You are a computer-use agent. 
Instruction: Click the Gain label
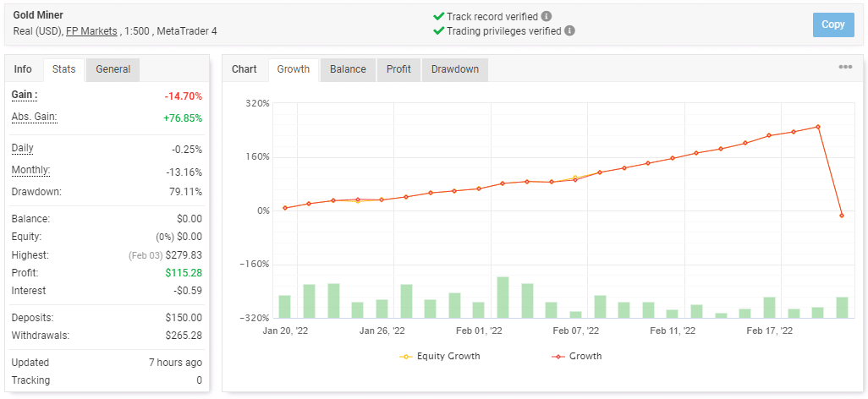click(25, 96)
